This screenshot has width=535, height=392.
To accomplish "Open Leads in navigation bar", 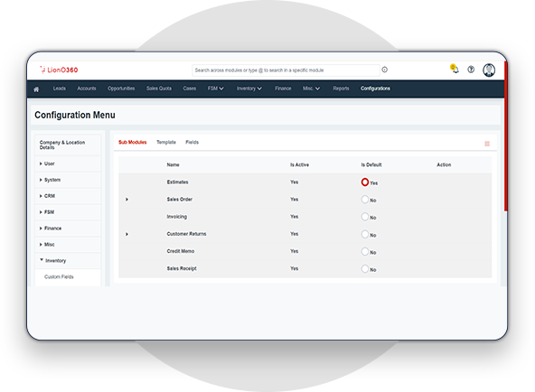I will point(60,89).
